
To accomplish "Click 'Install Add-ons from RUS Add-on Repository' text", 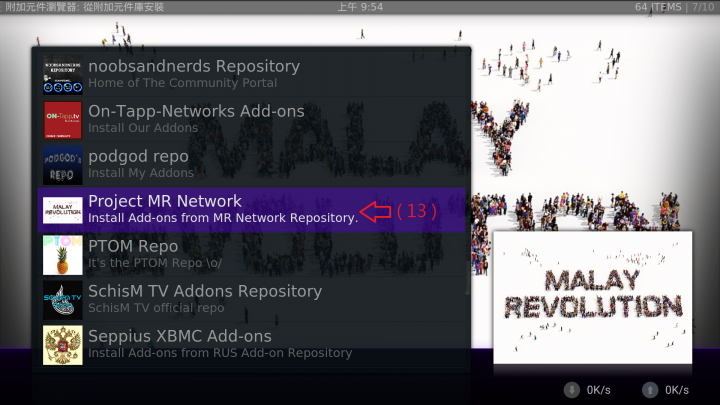I will click(x=220, y=353).
